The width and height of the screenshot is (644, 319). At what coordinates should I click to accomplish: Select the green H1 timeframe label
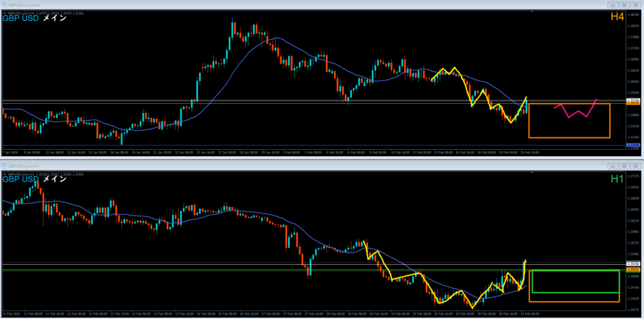[x=617, y=179]
